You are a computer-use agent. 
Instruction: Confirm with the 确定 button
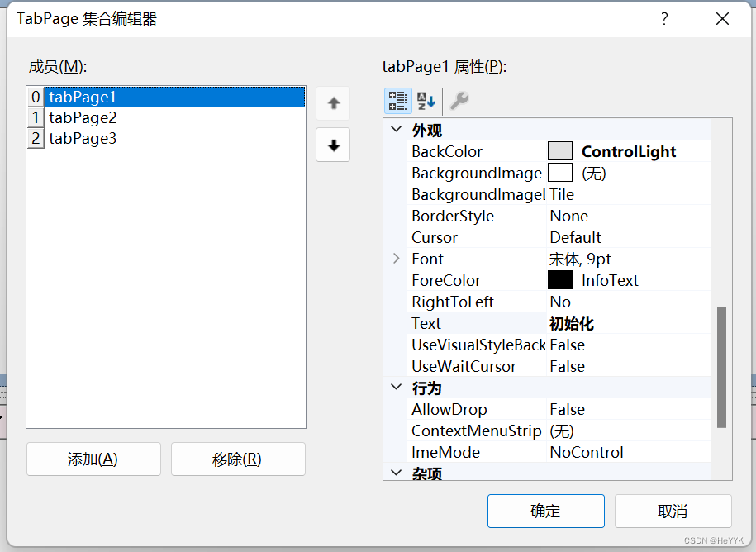pos(546,511)
